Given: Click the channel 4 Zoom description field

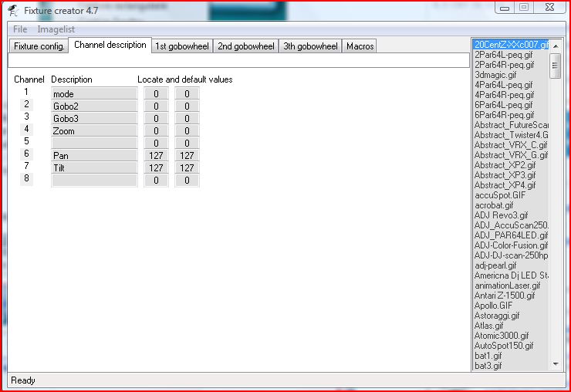Looking at the screenshot, I should 93,131.
